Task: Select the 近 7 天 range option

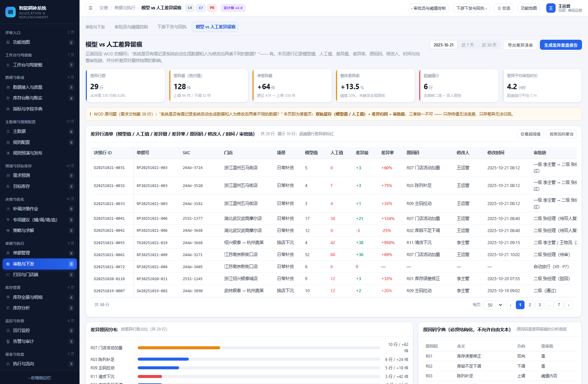Action: point(468,45)
